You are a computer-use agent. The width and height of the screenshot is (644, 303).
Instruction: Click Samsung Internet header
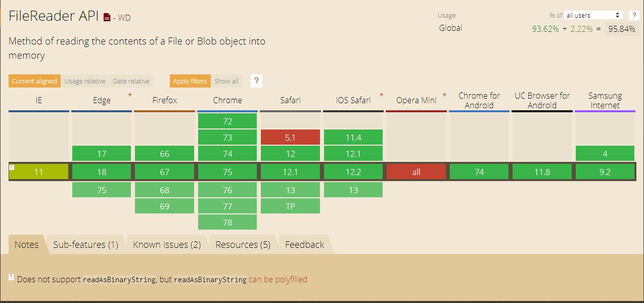coord(605,100)
